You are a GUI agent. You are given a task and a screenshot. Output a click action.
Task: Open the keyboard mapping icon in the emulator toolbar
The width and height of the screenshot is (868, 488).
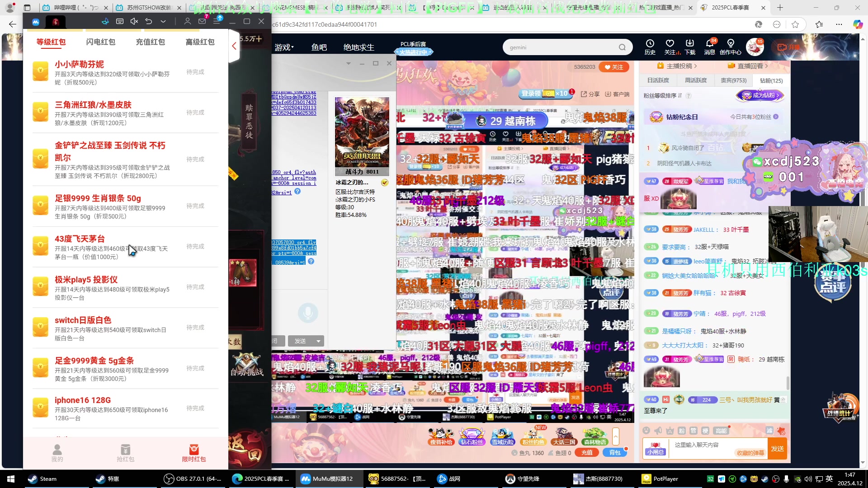(120, 21)
